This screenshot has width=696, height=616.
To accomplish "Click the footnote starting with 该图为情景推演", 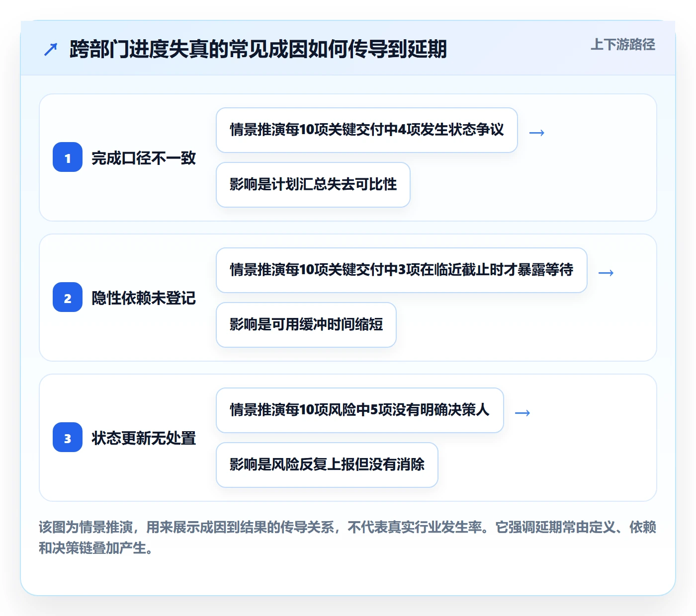I will pyautogui.click(x=348, y=538).
